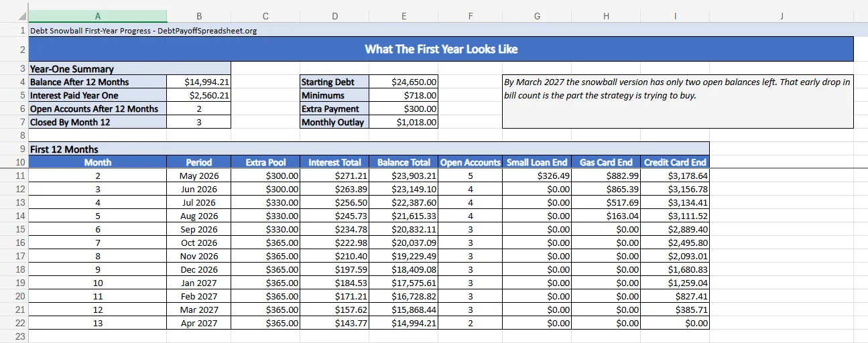This screenshot has width=868, height=343.
Task: Click the $3,178.64 credit card cell
Action: tap(675, 176)
